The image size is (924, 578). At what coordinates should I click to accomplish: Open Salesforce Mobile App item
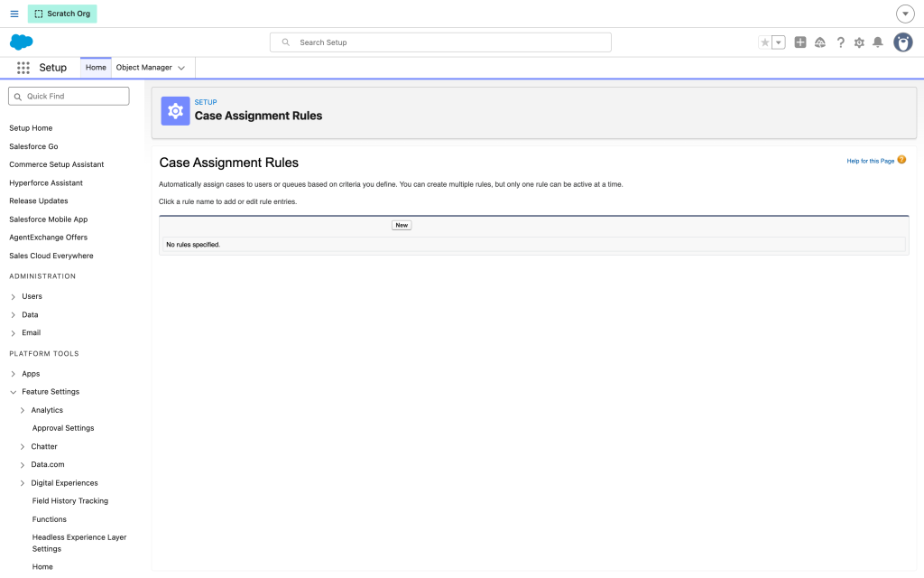click(x=49, y=219)
